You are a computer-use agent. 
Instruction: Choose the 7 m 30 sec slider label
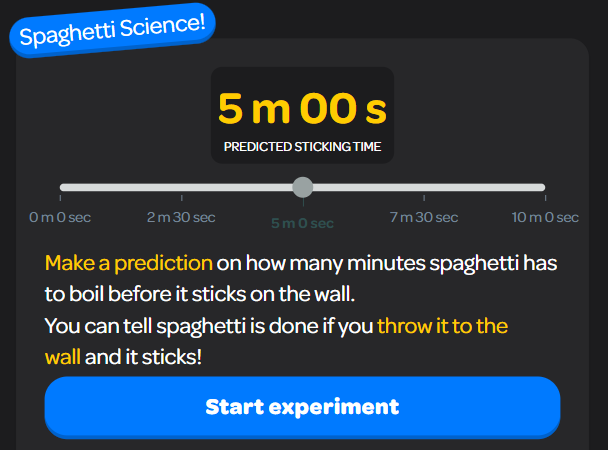coord(423,217)
